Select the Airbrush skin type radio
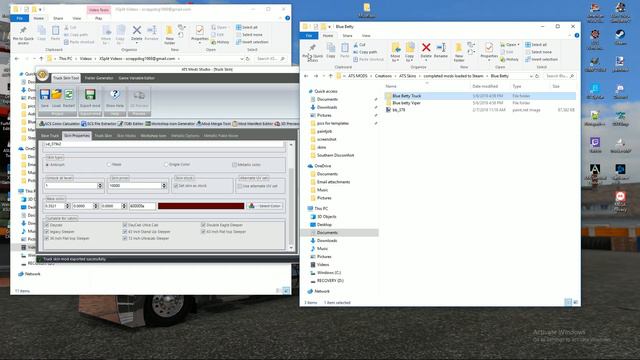Image resolution: width=640 pixels, height=360 pixels. (47, 164)
